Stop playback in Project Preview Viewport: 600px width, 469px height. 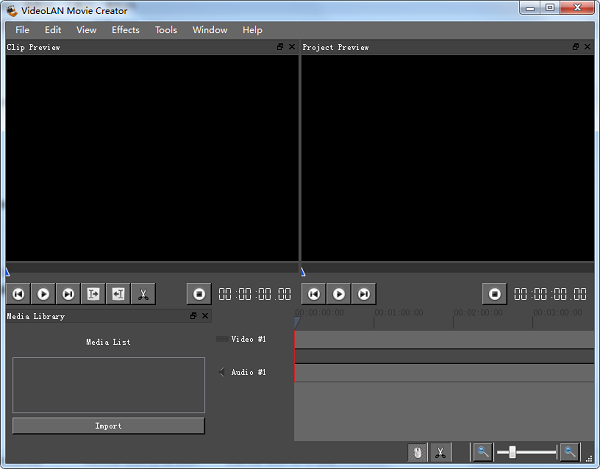pyautogui.click(x=494, y=294)
